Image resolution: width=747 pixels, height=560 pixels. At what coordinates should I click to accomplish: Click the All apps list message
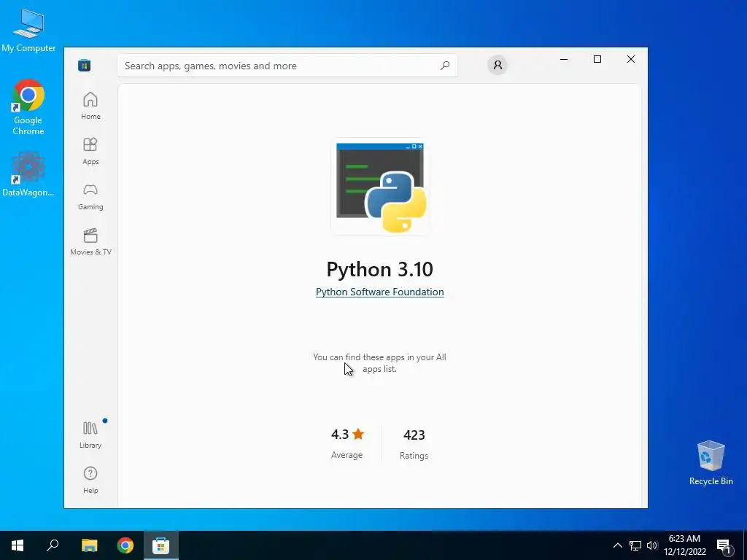(379, 363)
